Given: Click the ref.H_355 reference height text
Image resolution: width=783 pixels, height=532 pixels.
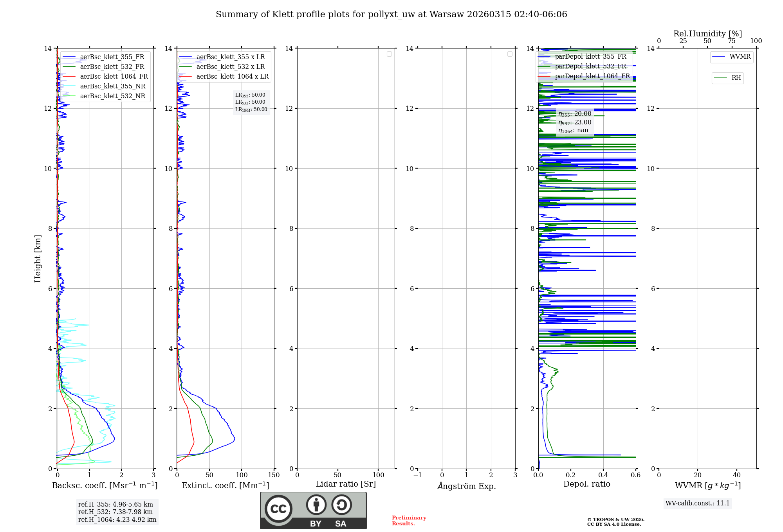Looking at the screenshot, I should 115,505.
